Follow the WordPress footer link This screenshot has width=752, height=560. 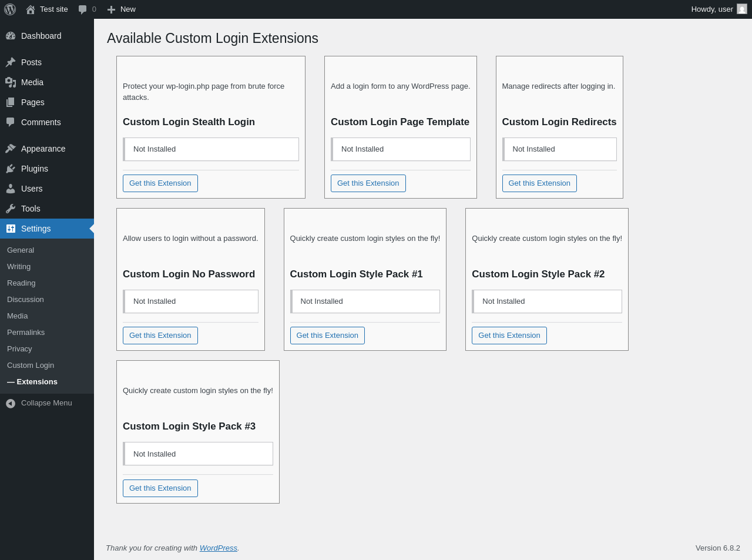tap(219, 548)
